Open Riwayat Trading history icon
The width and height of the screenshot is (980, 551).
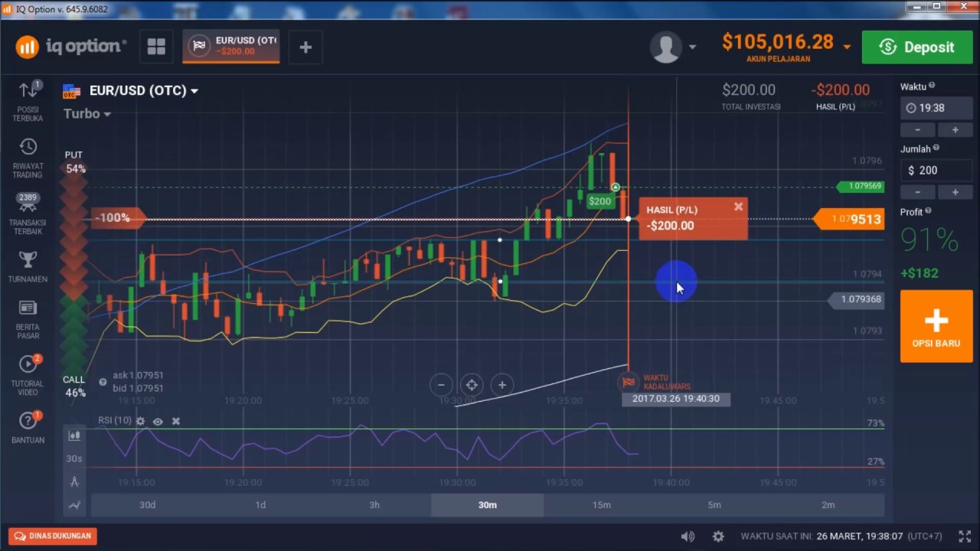[28, 147]
